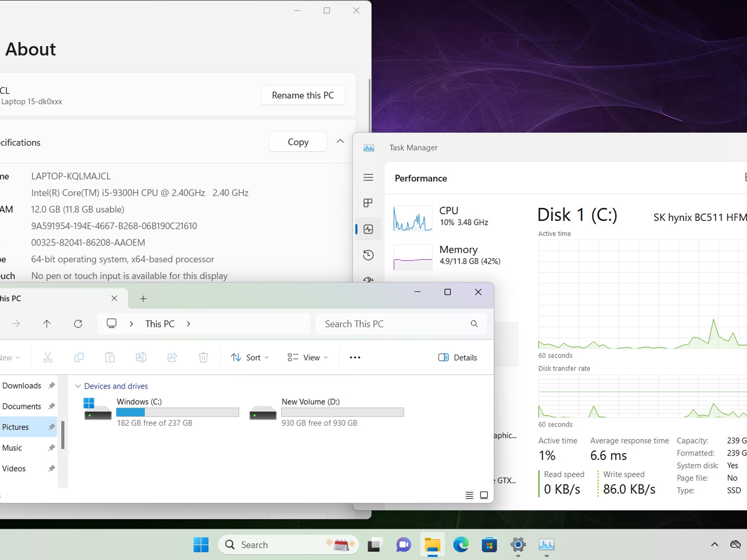747x560 pixels.
Task: Click Share icon in File Explorer toolbar
Action: (172, 357)
